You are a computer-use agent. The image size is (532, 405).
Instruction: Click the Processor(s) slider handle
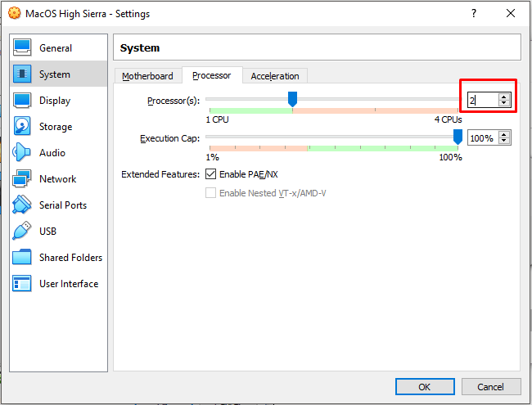[292, 99]
